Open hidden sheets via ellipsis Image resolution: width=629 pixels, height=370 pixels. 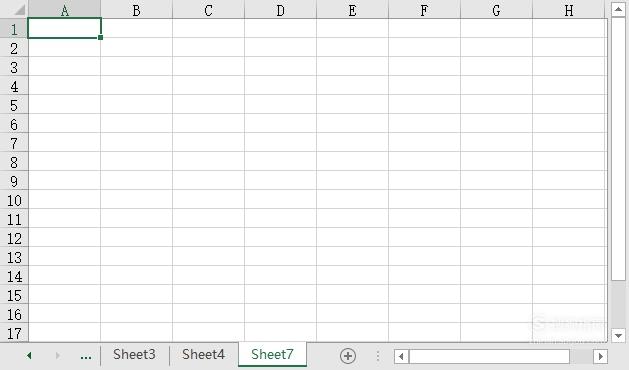tap(86, 356)
